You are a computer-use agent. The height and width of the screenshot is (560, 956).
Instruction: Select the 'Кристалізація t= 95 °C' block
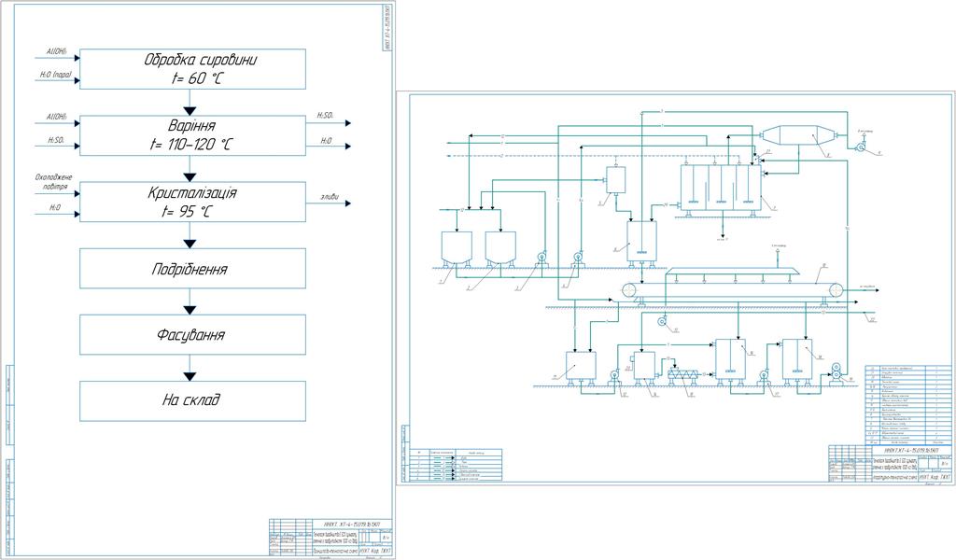192,202
